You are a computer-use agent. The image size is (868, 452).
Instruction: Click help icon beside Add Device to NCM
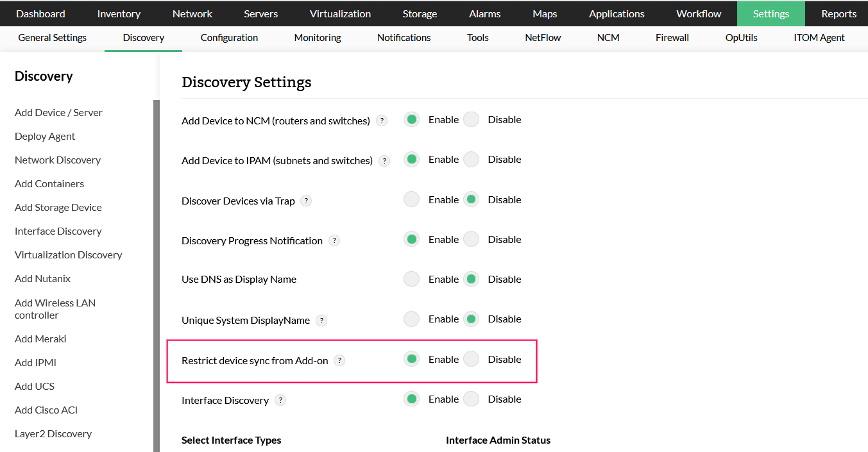pos(382,121)
